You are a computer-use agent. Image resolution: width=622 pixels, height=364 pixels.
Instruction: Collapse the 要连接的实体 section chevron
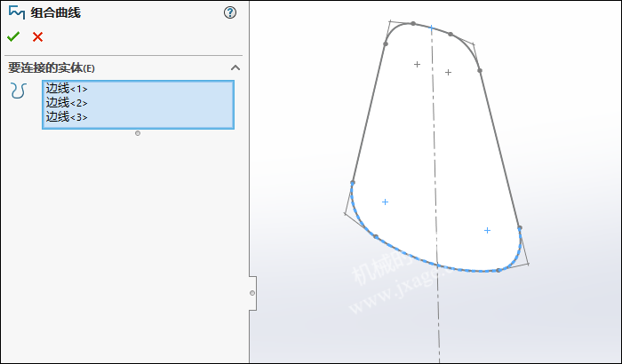point(235,67)
